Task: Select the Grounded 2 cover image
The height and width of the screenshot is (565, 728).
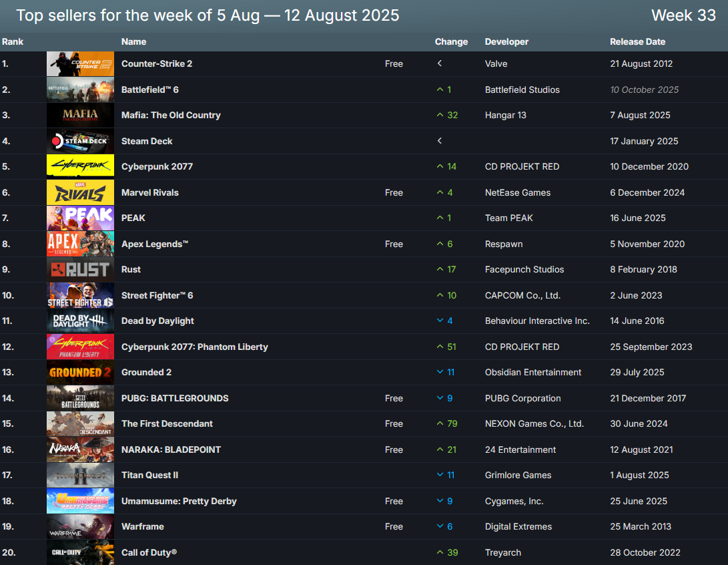Action: point(80,373)
